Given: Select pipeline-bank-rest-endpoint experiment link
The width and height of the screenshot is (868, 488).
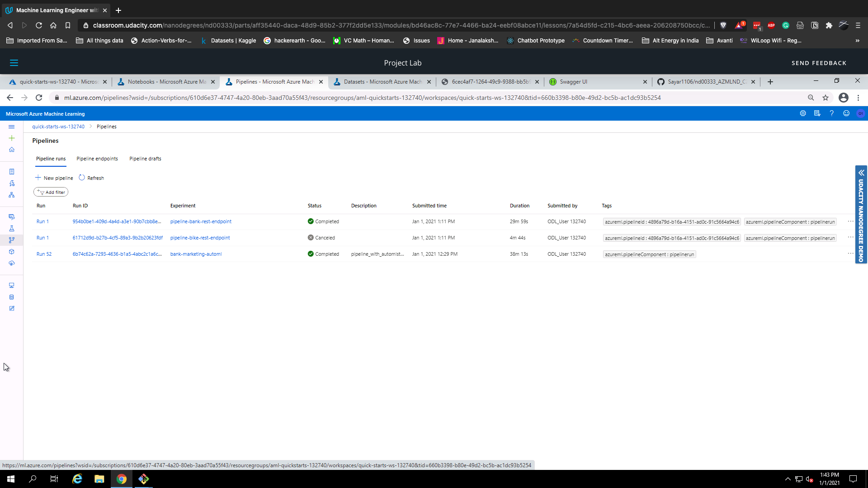Looking at the screenshot, I should point(200,221).
